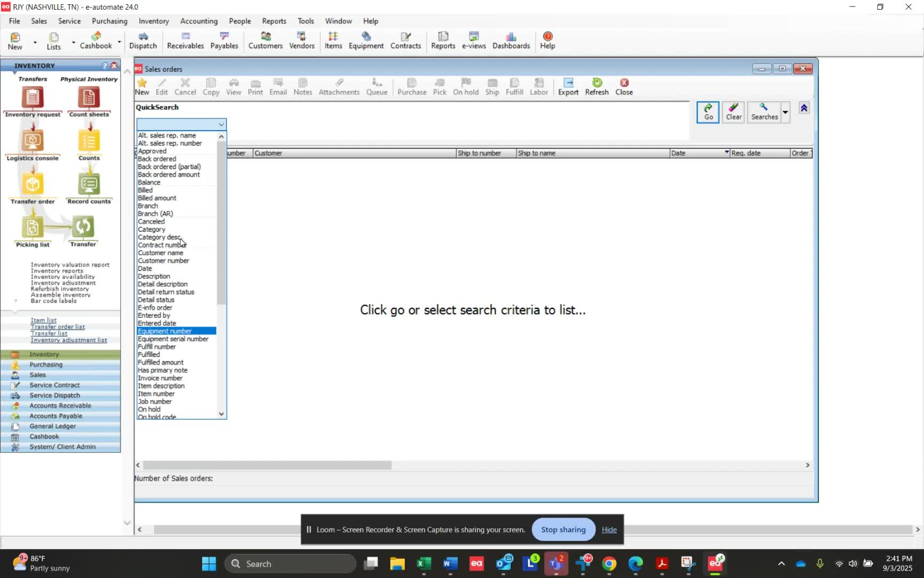Click the Date column sort arrow
The width and height of the screenshot is (924, 578).
(x=726, y=153)
